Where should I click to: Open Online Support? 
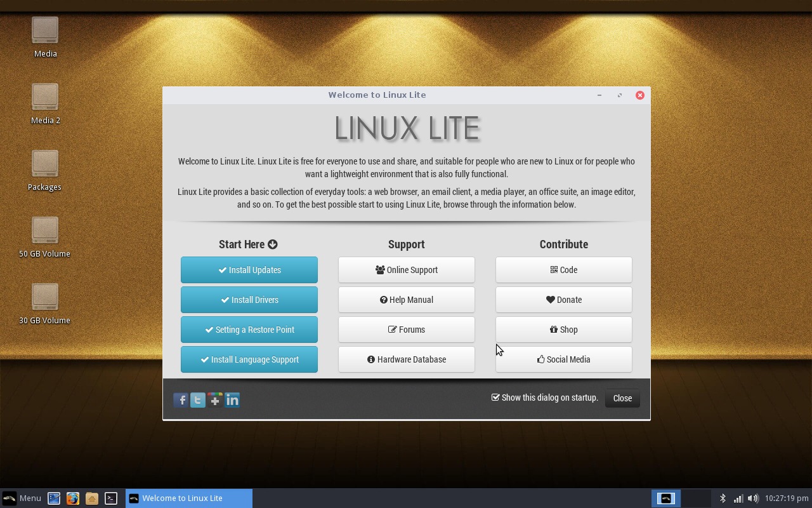click(407, 270)
